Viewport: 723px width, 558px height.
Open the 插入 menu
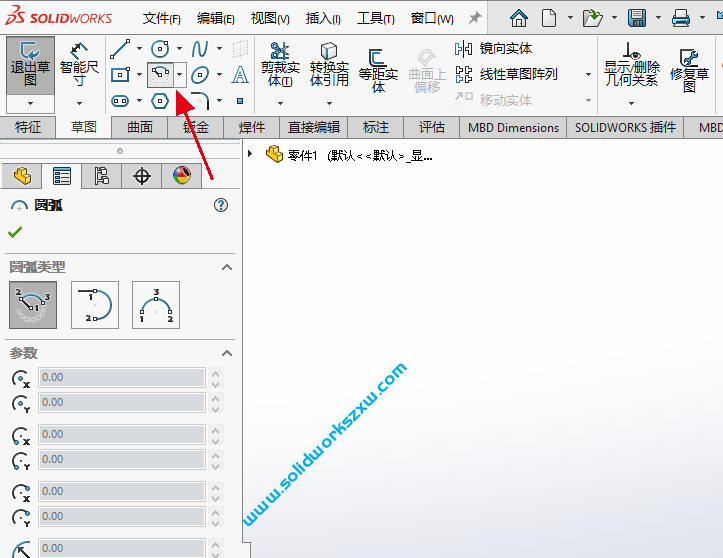[x=322, y=18]
